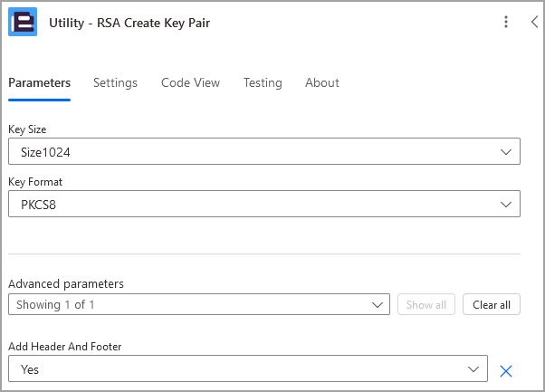The image size is (545, 392).
Task: Select the About tab
Action: point(321,82)
